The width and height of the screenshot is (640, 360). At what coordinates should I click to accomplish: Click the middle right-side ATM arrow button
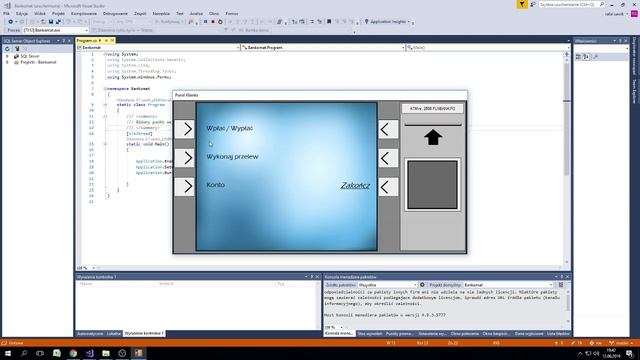pos(388,158)
